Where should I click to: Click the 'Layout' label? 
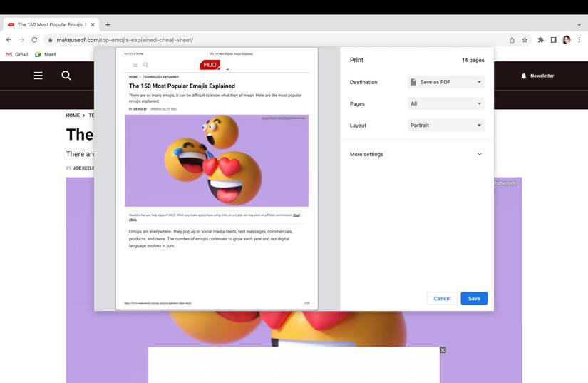(x=358, y=126)
